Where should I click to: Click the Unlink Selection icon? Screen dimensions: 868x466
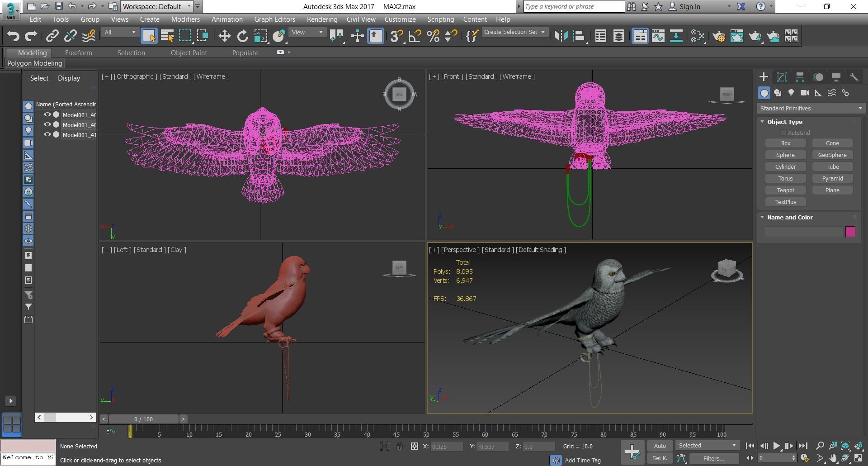coord(70,36)
